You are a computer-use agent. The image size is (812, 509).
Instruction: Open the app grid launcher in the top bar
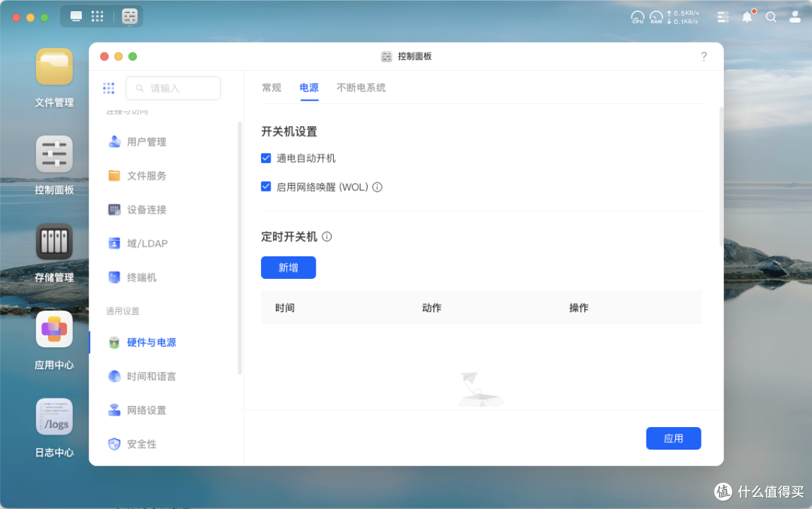point(97,17)
